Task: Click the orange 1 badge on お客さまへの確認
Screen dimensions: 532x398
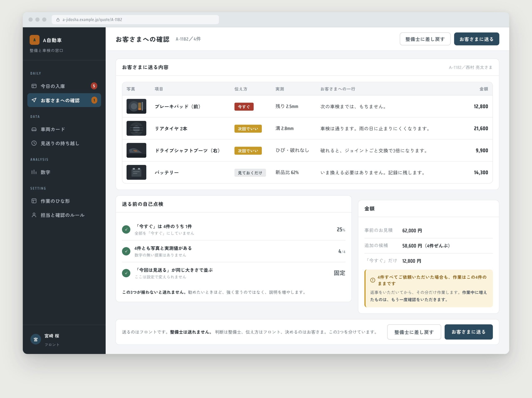Action: [94, 100]
